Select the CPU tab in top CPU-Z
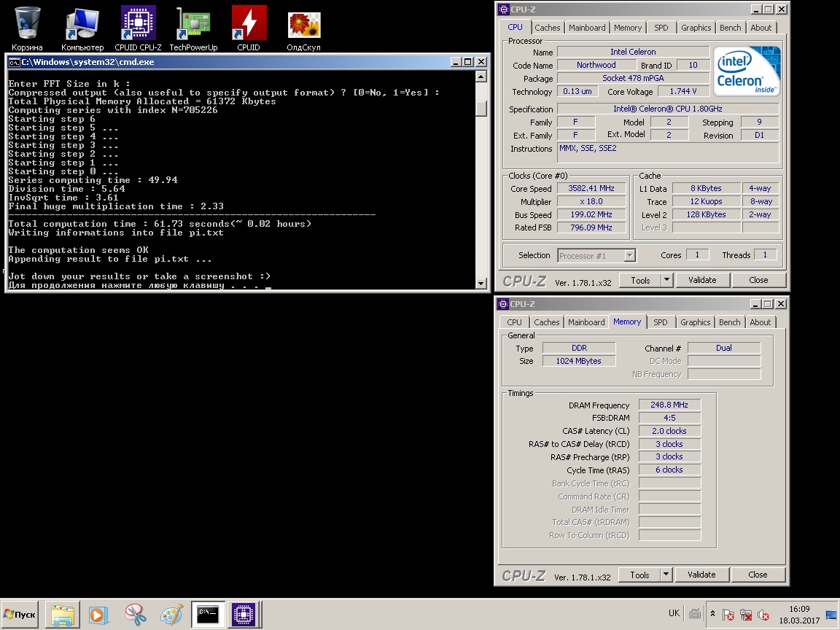The width and height of the screenshot is (840, 630). [515, 27]
